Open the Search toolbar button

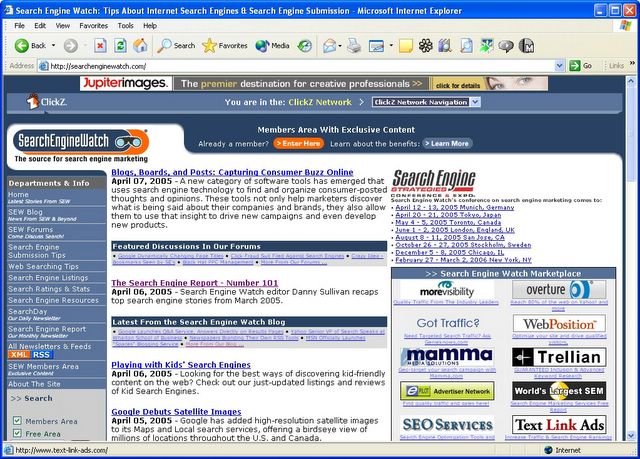pyautogui.click(x=176, y=46)
